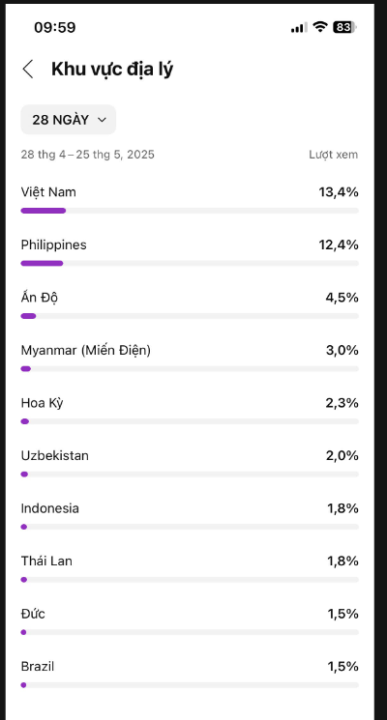Expand the chevron beside 28 NGÀY
The width and height of the screenshot is (387, 720).
(102, 120)
